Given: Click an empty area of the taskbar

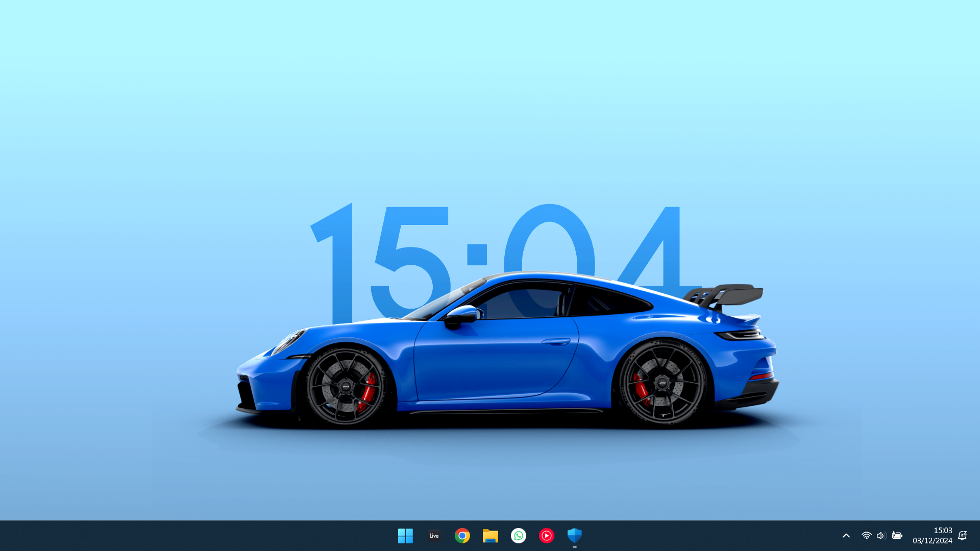Looking at the screenshot, I should click(204, 536).
